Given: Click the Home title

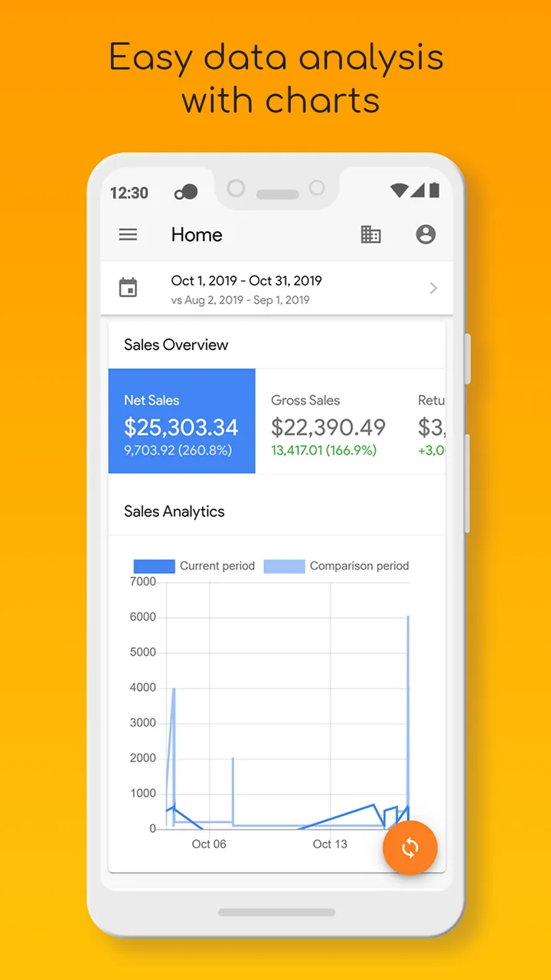Looking at the screenshot, I should click(197, 235).
